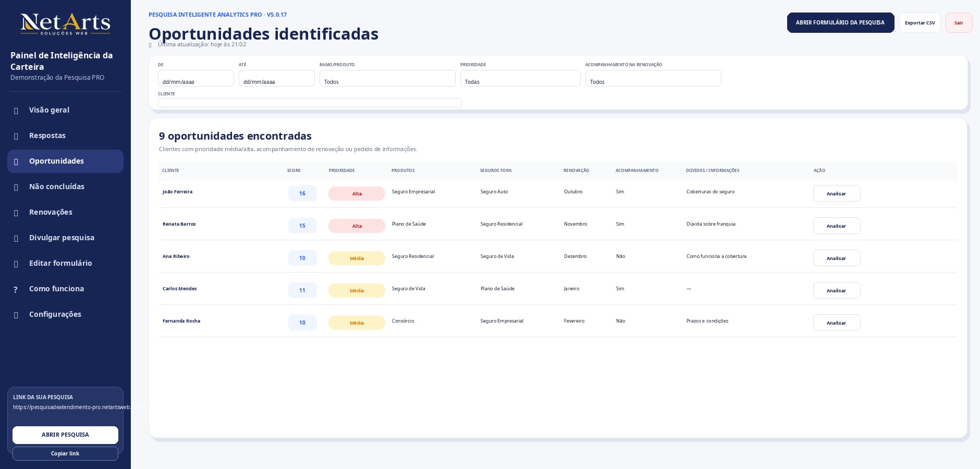Click the Sair button

(x=959, y=22)
